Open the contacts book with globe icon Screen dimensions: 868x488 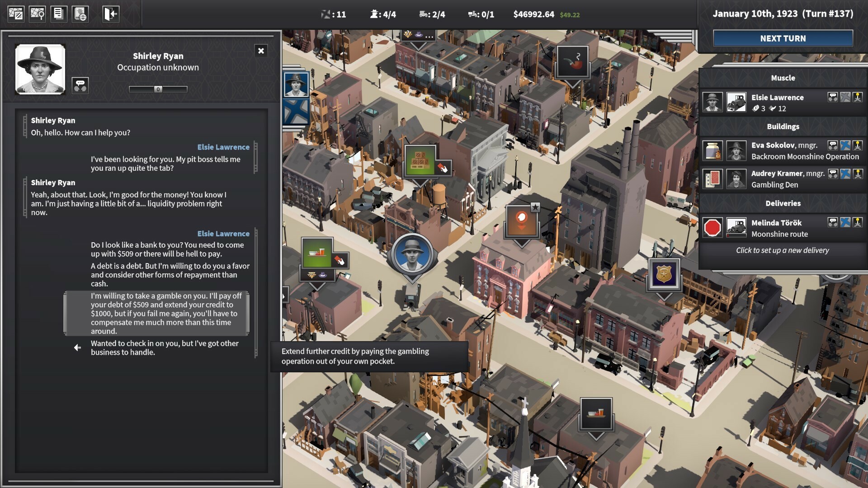[81, 14]
